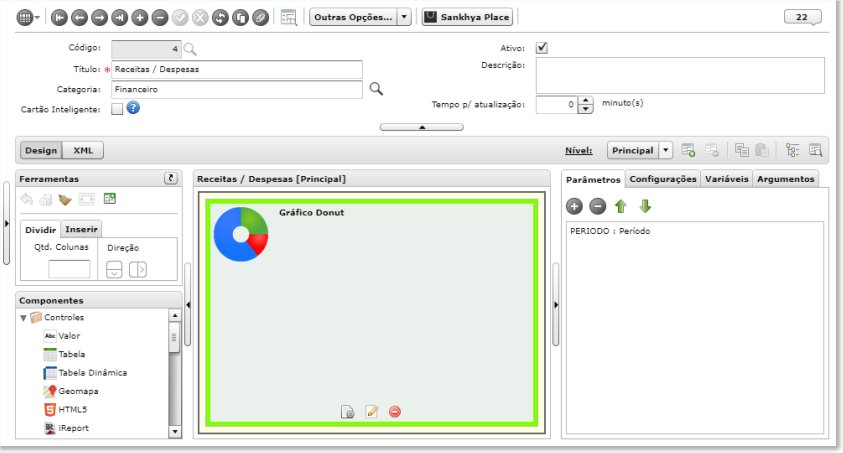Expand the Outras Opções dropdown arrow

click(x=404, y=17)
